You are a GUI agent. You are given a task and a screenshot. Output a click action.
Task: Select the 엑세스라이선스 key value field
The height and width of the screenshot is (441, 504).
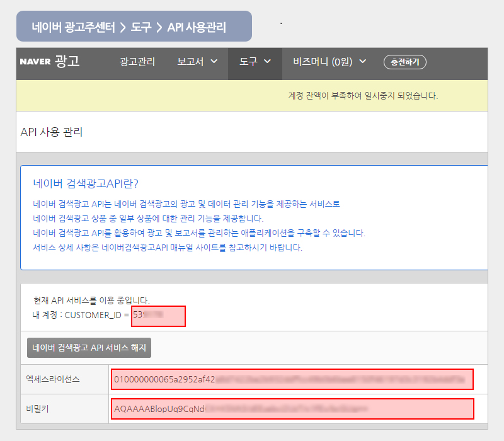coord(292,379)
